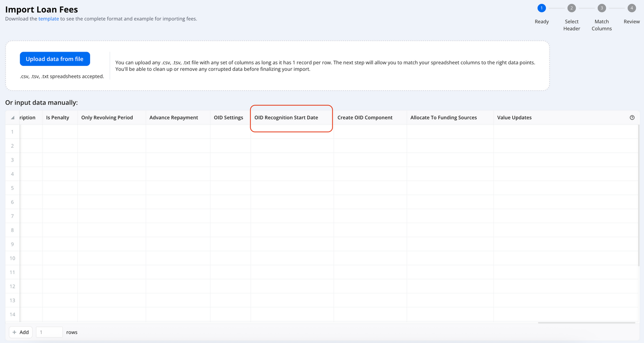Click the horizontal scrollbar at the bottom
The width and height of the screenshot is (644, 343).
586,322
